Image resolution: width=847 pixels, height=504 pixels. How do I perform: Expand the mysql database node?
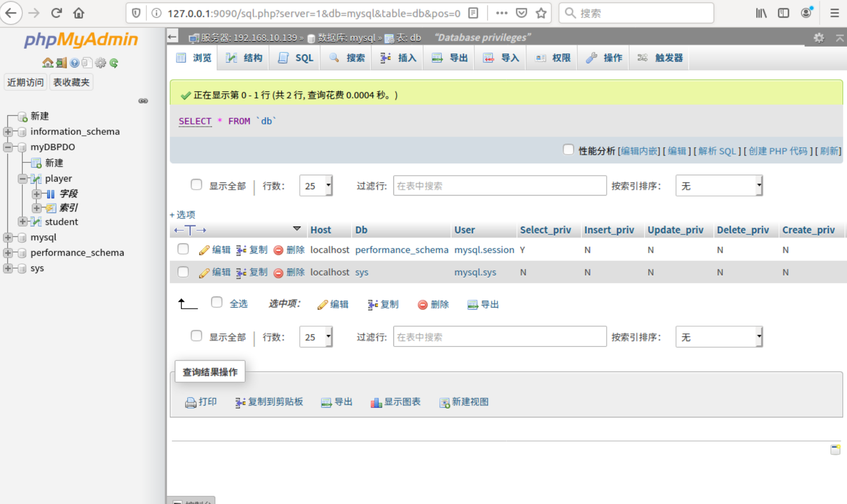coord(8,237)
